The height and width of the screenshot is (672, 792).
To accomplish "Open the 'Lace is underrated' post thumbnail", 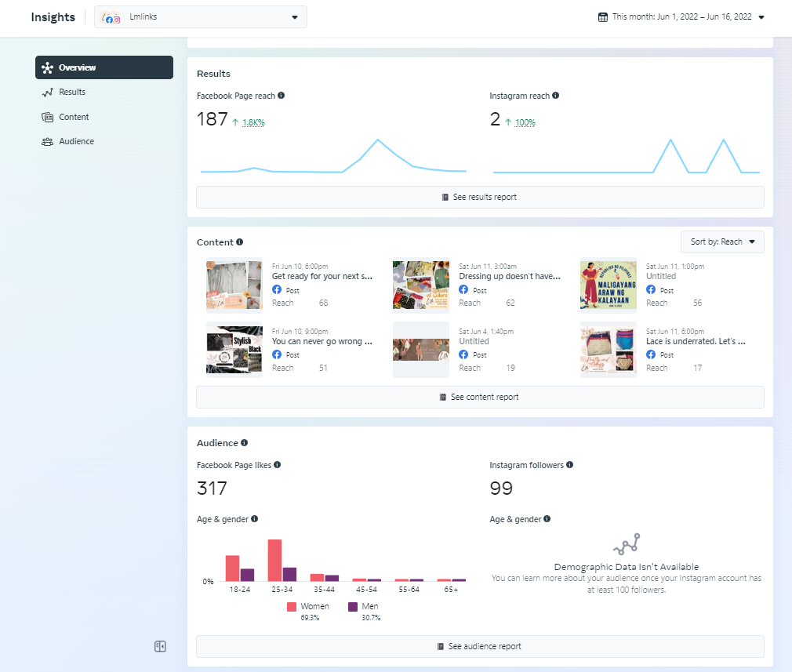I will 609,350.
